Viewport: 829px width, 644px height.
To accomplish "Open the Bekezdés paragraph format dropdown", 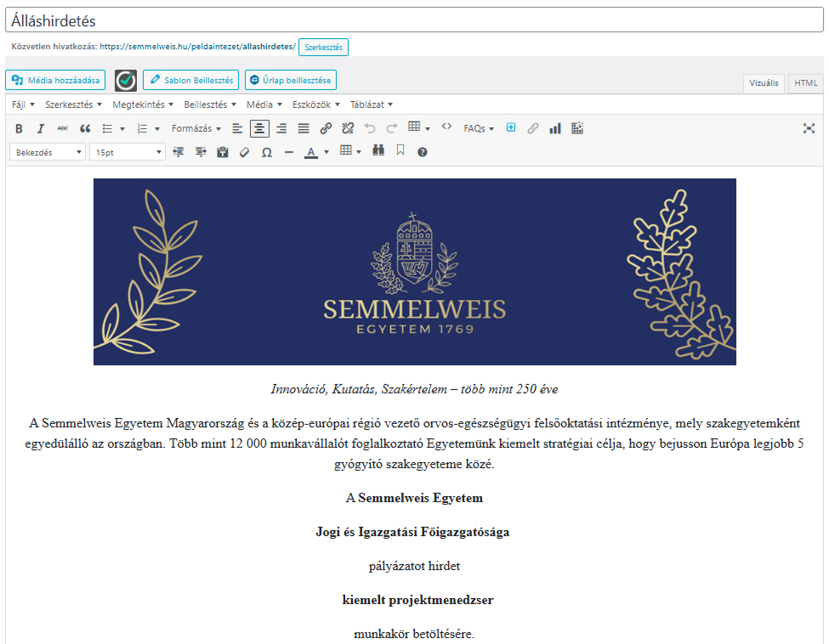I will click(48, 152).
